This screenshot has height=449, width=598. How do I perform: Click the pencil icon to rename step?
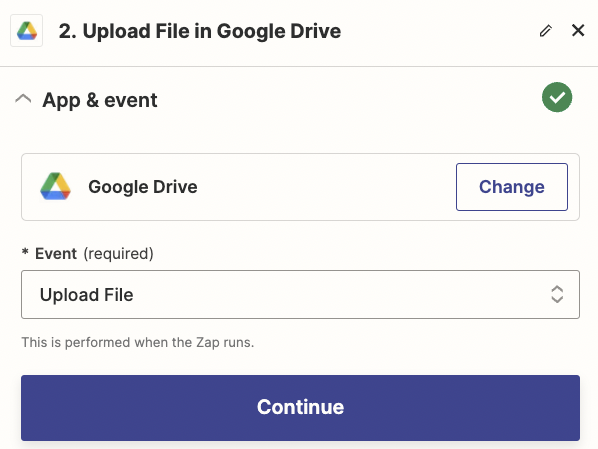545,31
